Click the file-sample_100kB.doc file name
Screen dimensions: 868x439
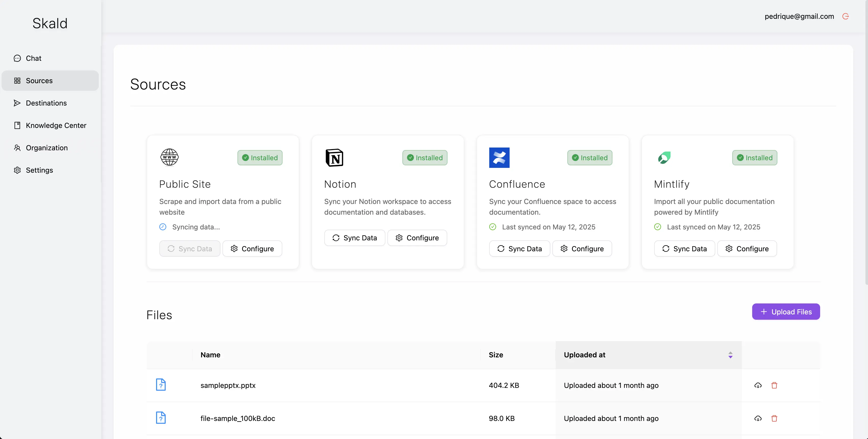coord(237,418)
